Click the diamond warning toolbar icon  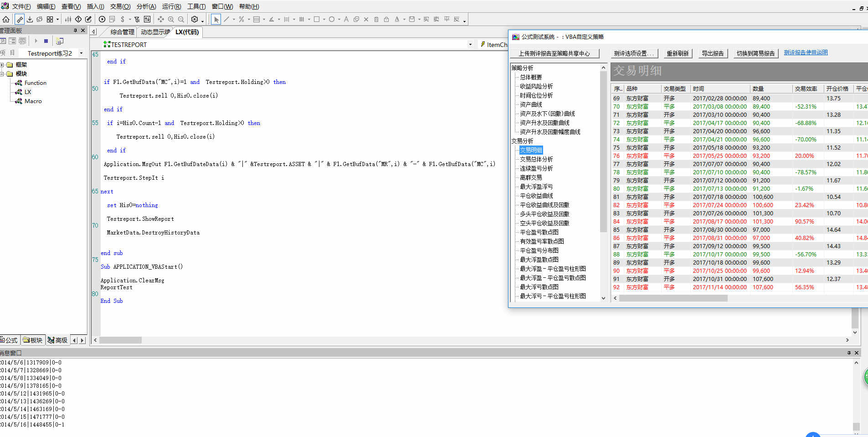click(x=78, y=19)
